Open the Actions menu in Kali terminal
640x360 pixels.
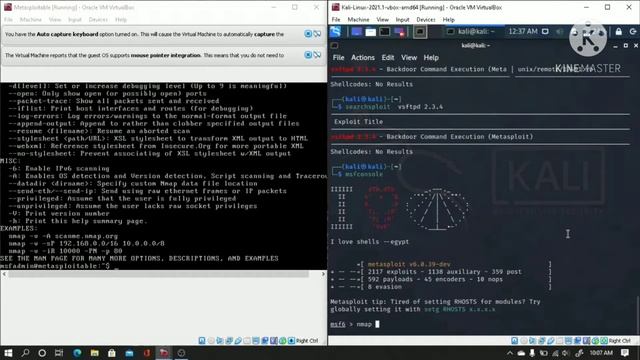pyautogui.click(x=362, y=58)
